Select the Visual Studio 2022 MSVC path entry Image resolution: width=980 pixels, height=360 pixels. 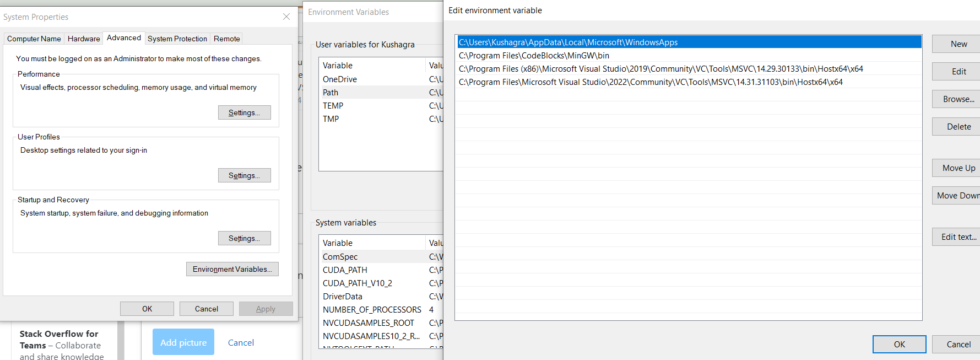click(689, 82)
